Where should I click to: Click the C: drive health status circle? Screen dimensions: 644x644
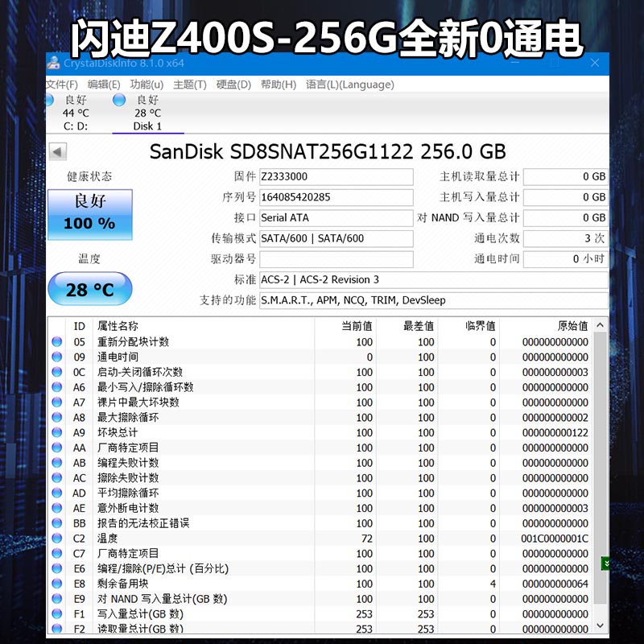[50, 100]
